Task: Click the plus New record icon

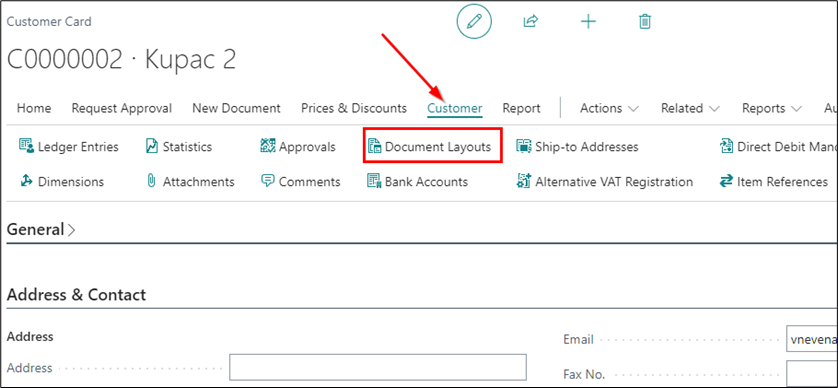Action: tap(588, 22)
